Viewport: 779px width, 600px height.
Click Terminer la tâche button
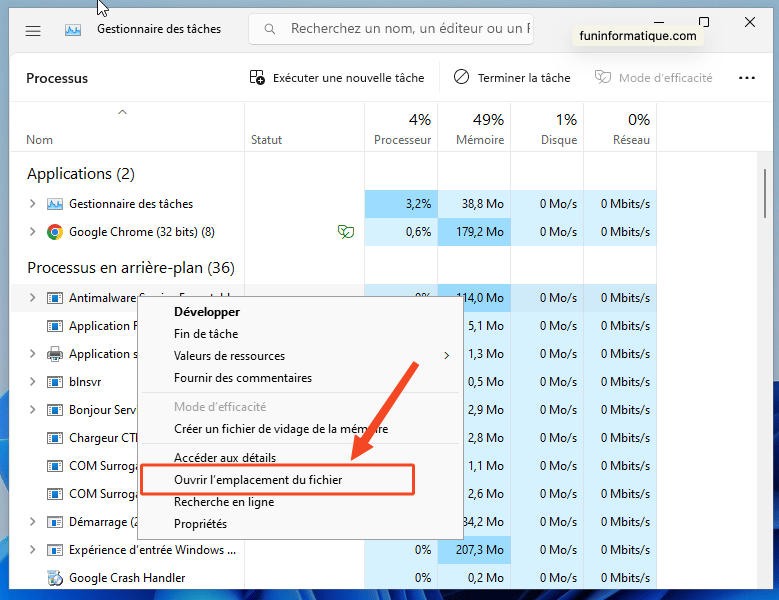click(512, 78)
